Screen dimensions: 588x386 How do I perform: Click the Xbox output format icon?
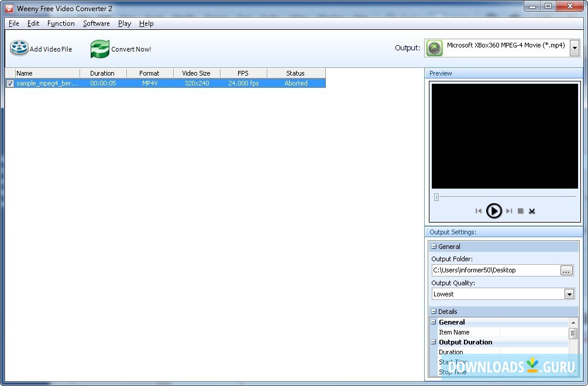coord(434,48)
